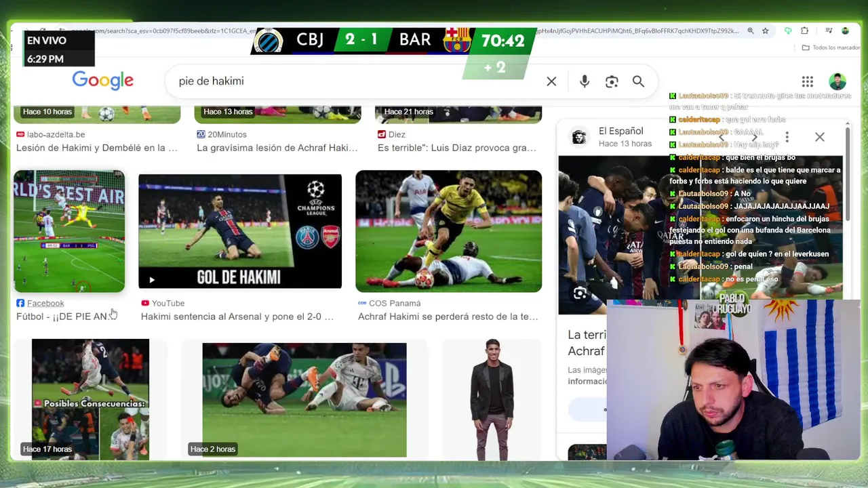Viewport: 868px width, 488px height.
Task: Start a voice search with the microphone
Action: tap(585, 81)
